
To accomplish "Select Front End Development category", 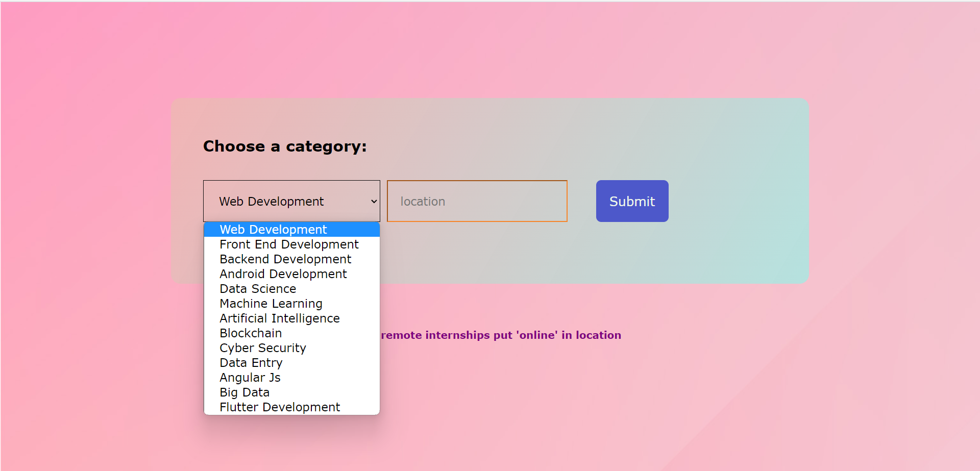I will [x=289, y=244].
